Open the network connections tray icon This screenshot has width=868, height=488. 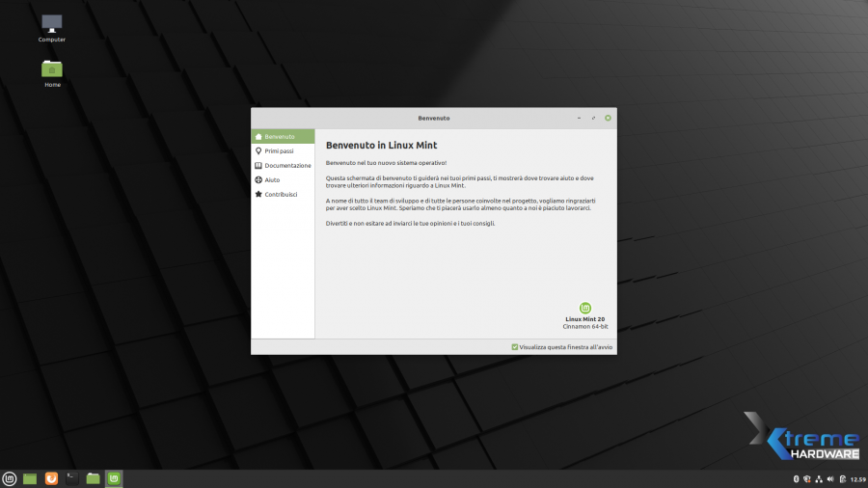point(819,479)
